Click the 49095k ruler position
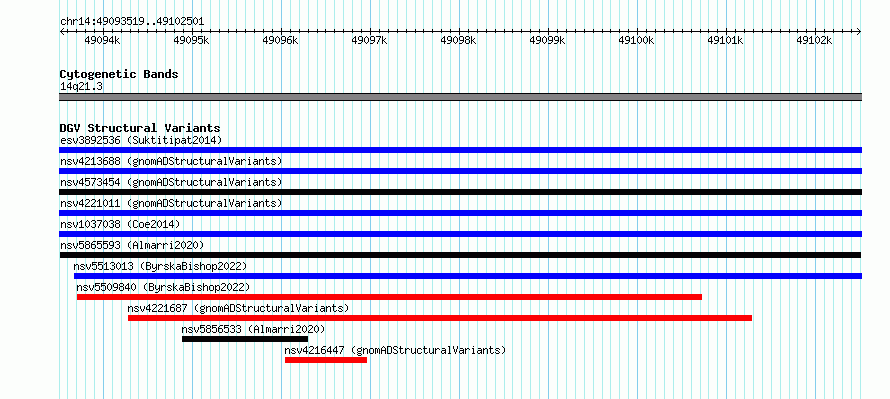890x399 pixels. pos(192,40)
